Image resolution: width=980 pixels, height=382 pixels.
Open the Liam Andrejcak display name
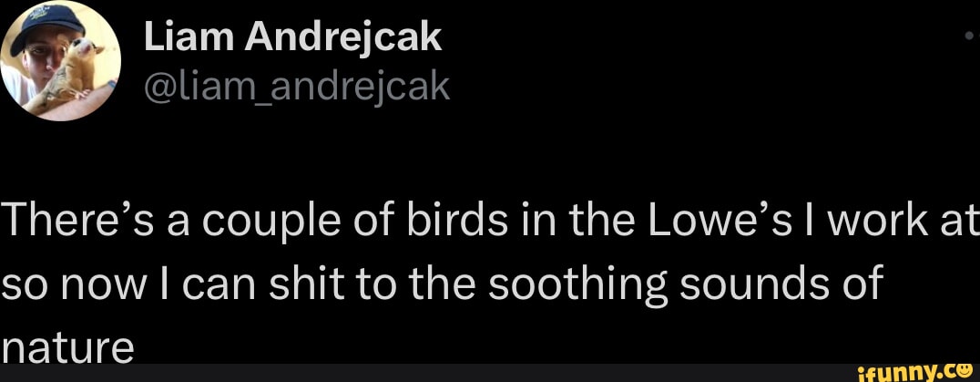pyautogui.click(x=293, y=37)
